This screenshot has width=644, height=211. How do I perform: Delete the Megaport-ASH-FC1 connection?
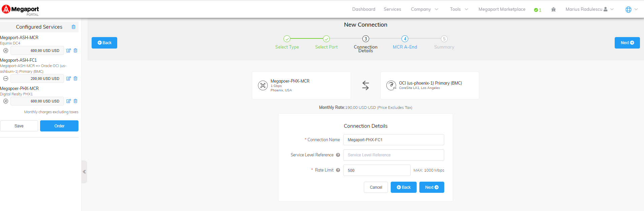[75, 79]
